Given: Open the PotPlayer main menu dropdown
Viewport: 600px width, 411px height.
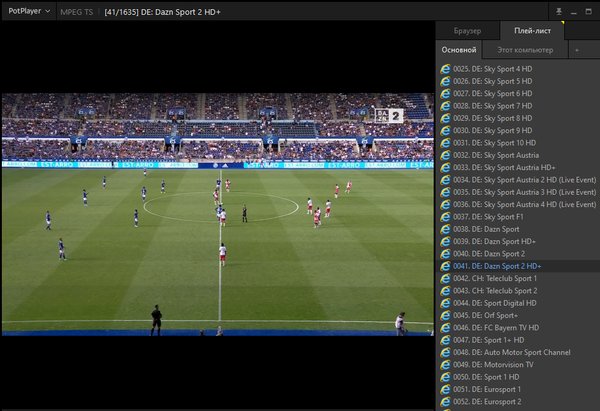Looking at the screenshot, I should pos(29,10).
